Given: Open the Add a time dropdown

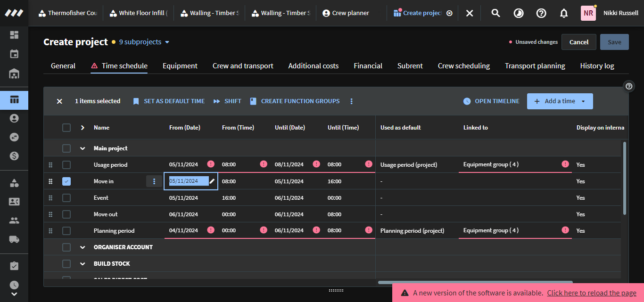Looking at the screenshot, I should [x=560, y=101].
